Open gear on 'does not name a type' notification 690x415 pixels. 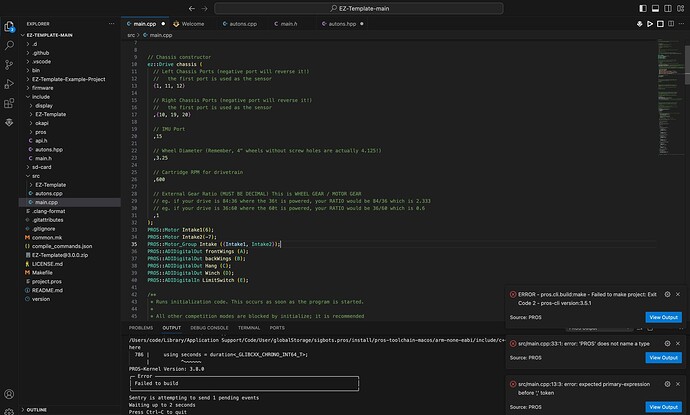point(667,343)
